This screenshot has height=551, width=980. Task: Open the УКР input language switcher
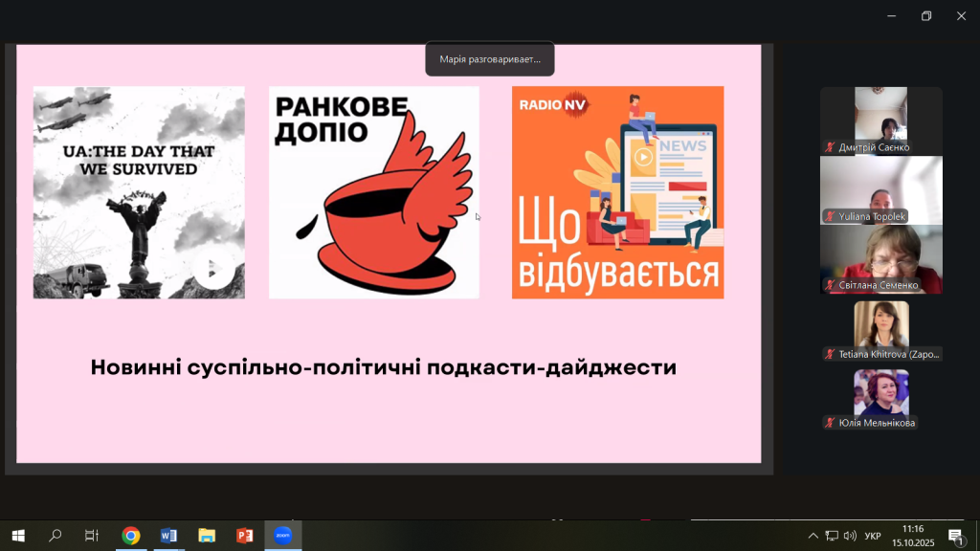tap(873, 536)
